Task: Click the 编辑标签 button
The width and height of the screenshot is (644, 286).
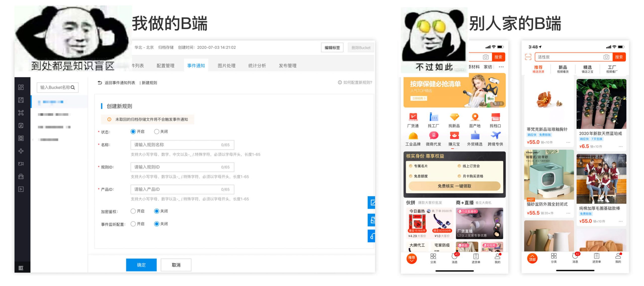Action: [332, 48]
